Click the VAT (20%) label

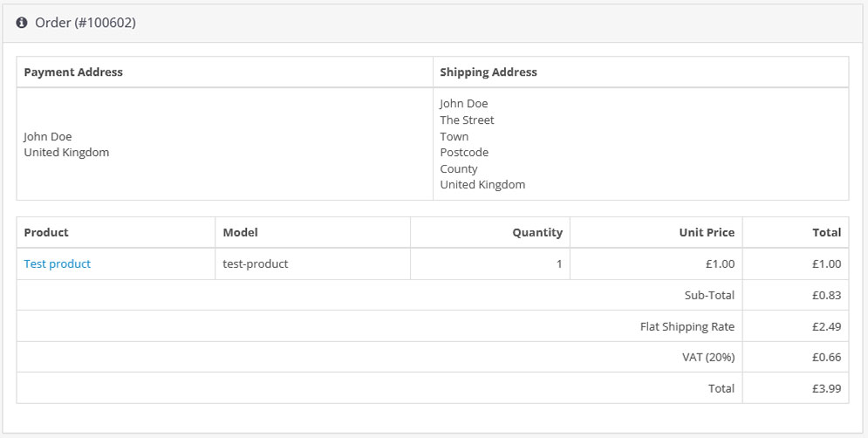[x=707, y=357]
